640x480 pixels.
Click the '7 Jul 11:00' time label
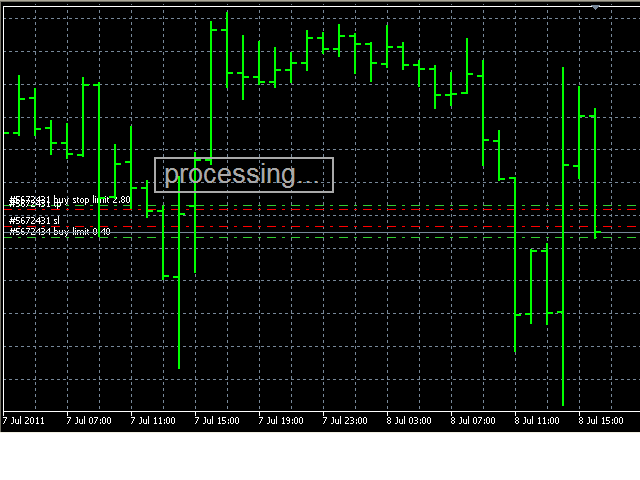point(153,420)
